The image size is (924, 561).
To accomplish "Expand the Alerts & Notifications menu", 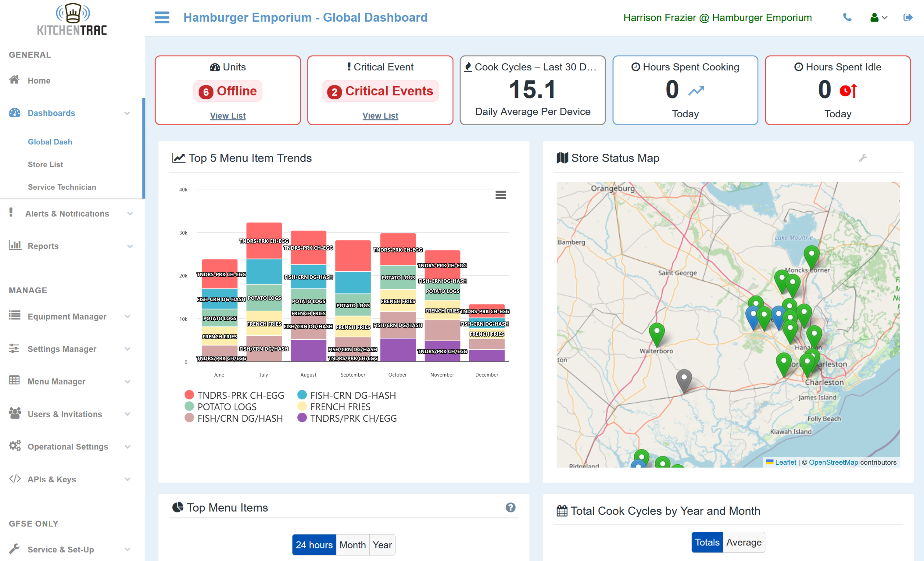I will pyautogui.click(x=67, y=214).
